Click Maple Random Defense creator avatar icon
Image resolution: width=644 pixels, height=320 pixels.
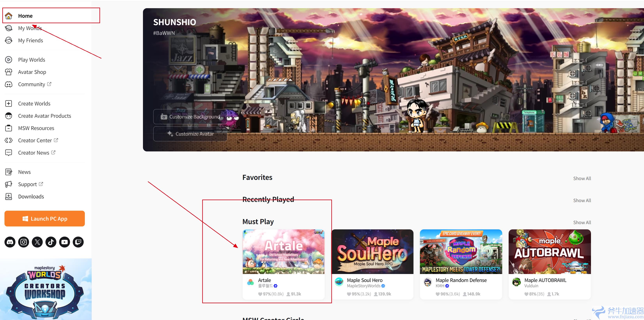point(428,282)
